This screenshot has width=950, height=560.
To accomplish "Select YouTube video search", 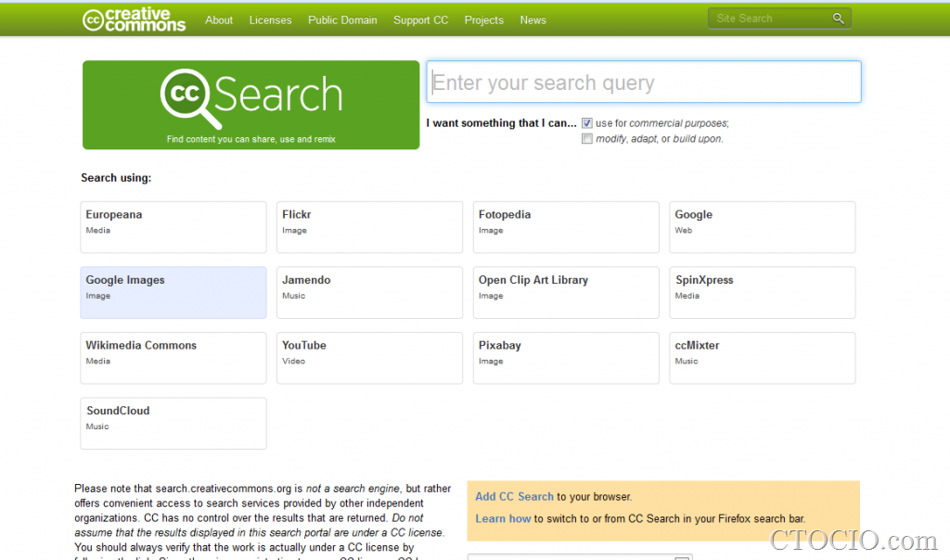I will (x=369, y=358).
